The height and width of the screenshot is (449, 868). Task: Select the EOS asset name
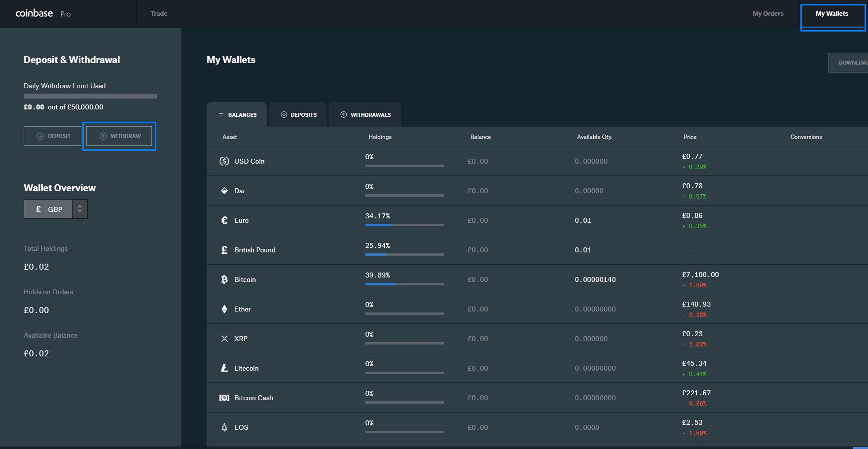click(241, 427)
